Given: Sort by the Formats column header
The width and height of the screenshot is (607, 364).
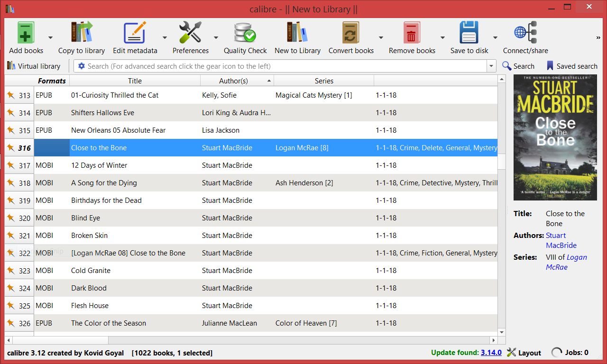Looking at the screenshot, I should (52, 81).
